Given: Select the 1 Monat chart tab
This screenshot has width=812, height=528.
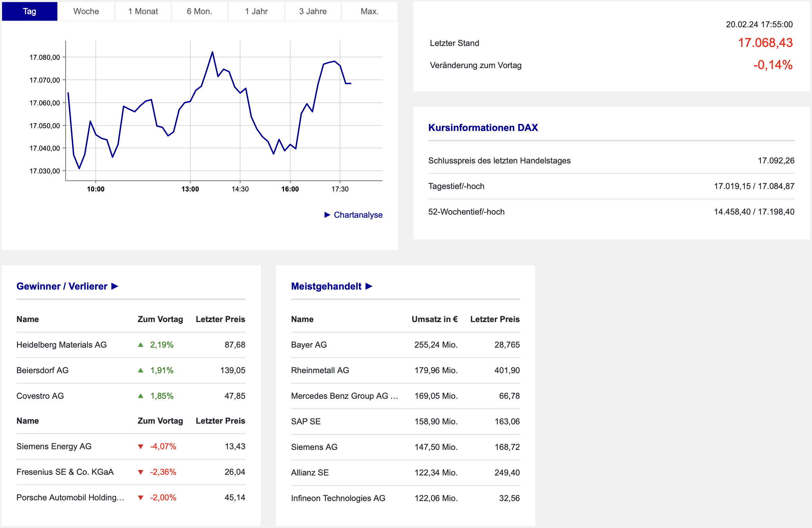Looking at the screenshot, I should (x=143, y=11).
